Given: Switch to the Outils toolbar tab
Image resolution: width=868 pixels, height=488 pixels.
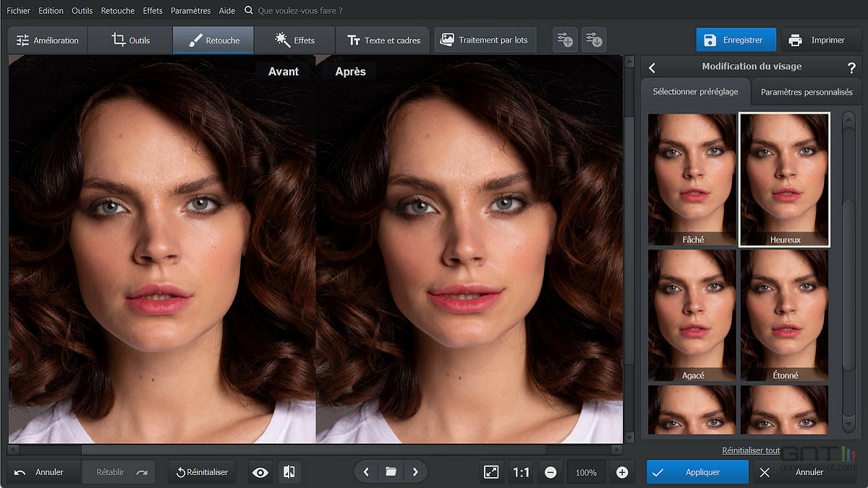Looking at the screenshot, I should click(x=130, y=40).
